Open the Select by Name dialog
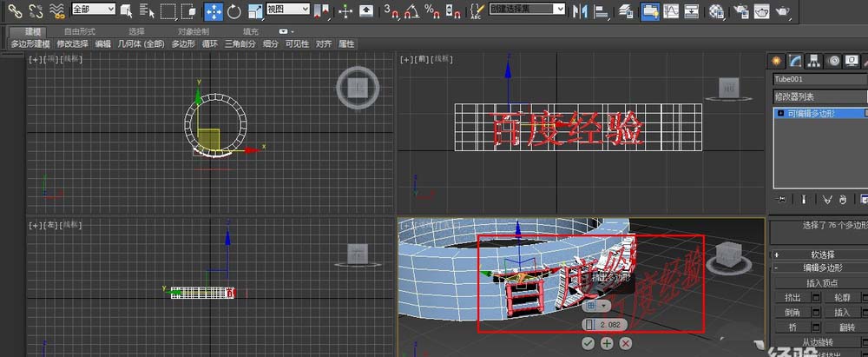This screenshot has width=868, height=357. pos(146,10)
